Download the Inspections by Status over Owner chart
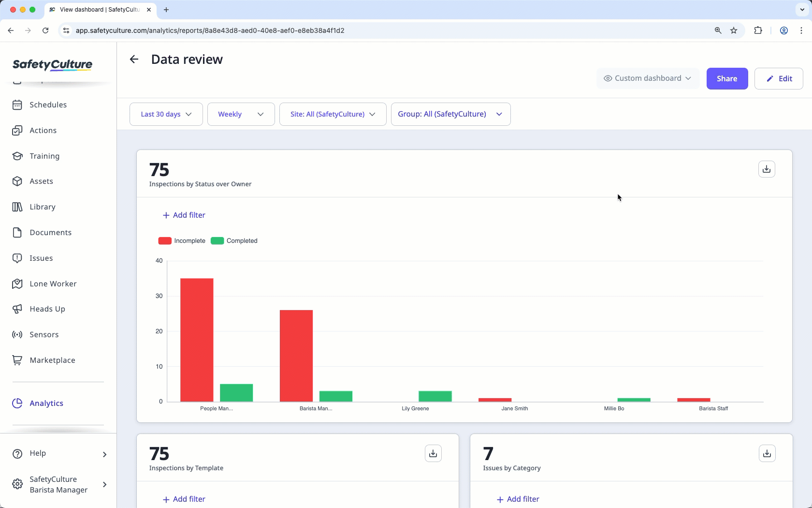The width and height of the screenshot is (812, 508). click(767, 169)
